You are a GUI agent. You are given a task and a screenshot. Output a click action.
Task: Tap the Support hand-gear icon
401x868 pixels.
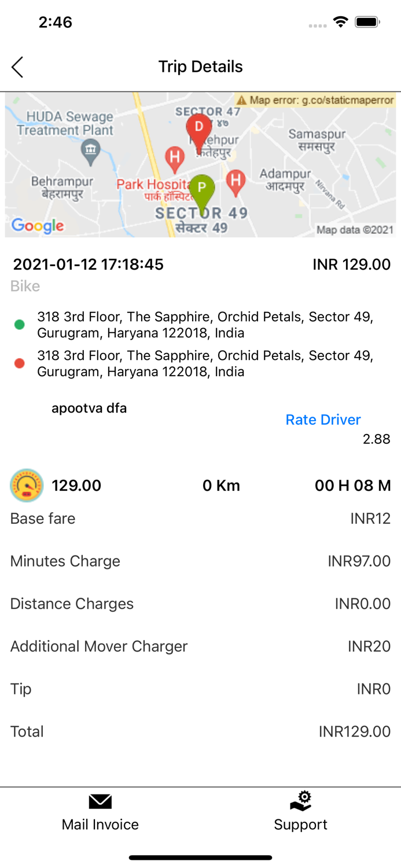(x=301, y=801)
